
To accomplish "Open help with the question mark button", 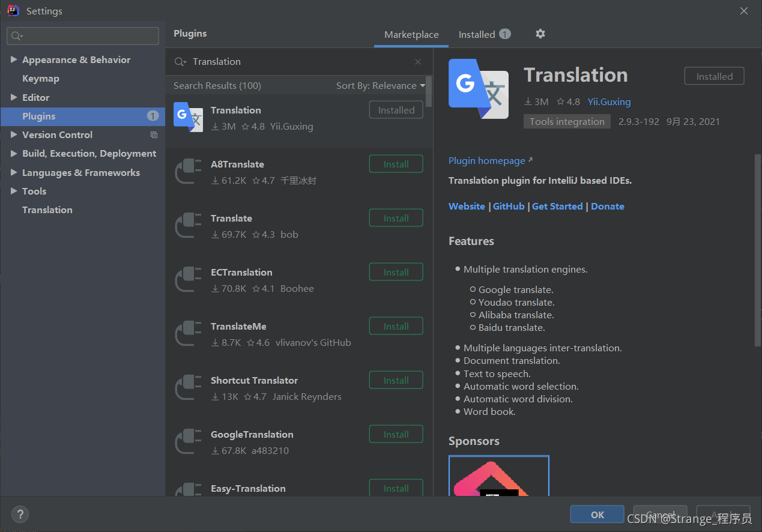I will click(20, 515).
